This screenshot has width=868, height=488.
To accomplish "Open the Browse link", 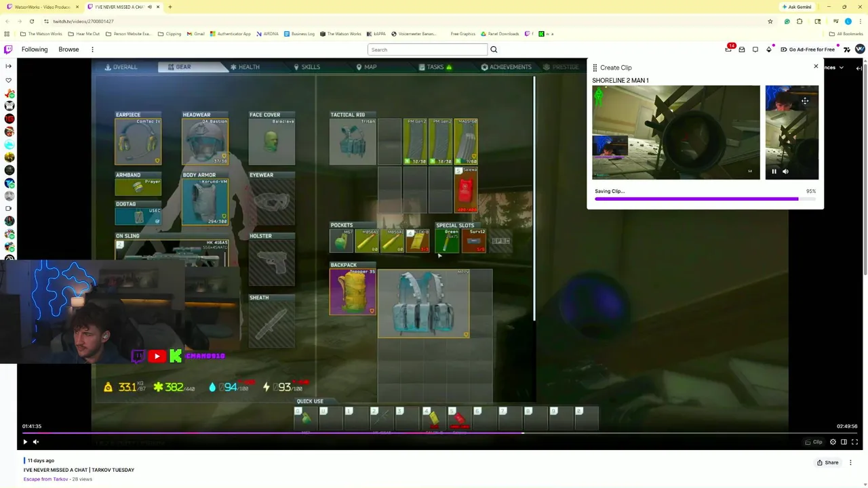I will tap(68, 49).
